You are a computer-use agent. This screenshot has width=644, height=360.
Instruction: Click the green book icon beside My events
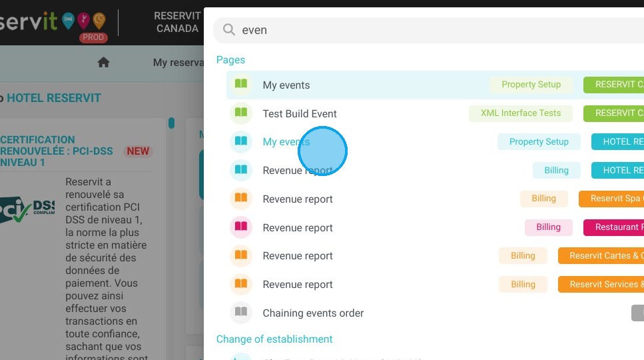(241, 84)
